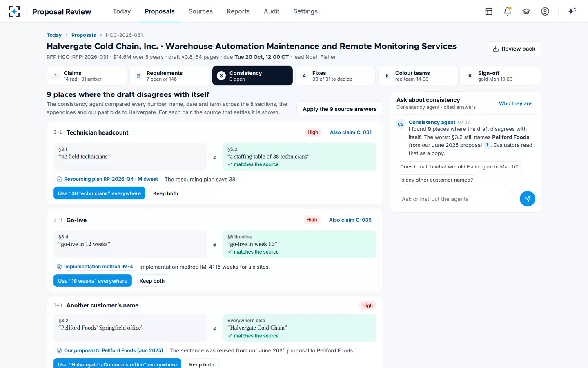Click the HCC-2026-031 breadcrumb text
The width and height of the screenshot is (588, 368).
click(124, 35)
